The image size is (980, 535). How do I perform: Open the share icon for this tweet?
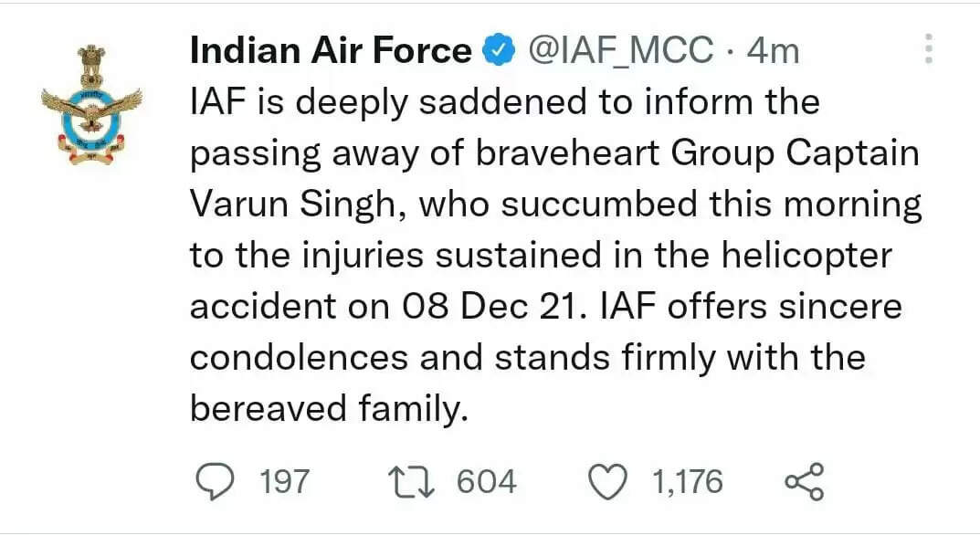(x=805, y=482)
